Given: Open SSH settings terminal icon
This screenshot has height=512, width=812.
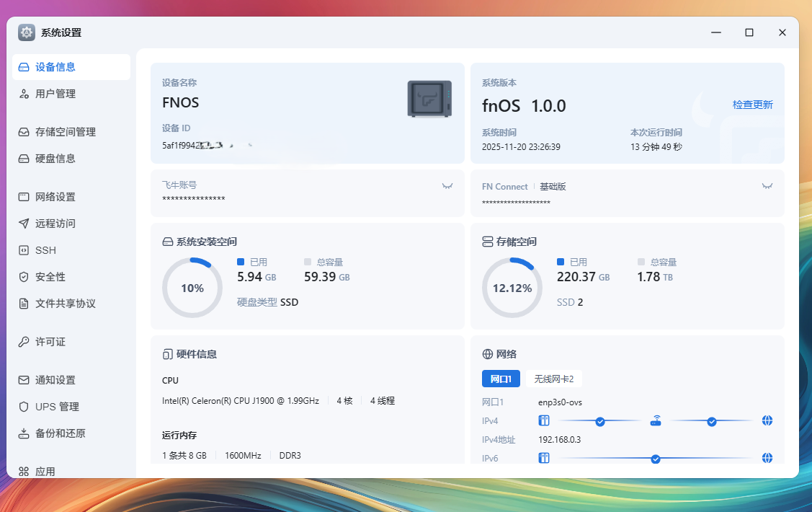Looking at the screenshot, I should [24, 250].
